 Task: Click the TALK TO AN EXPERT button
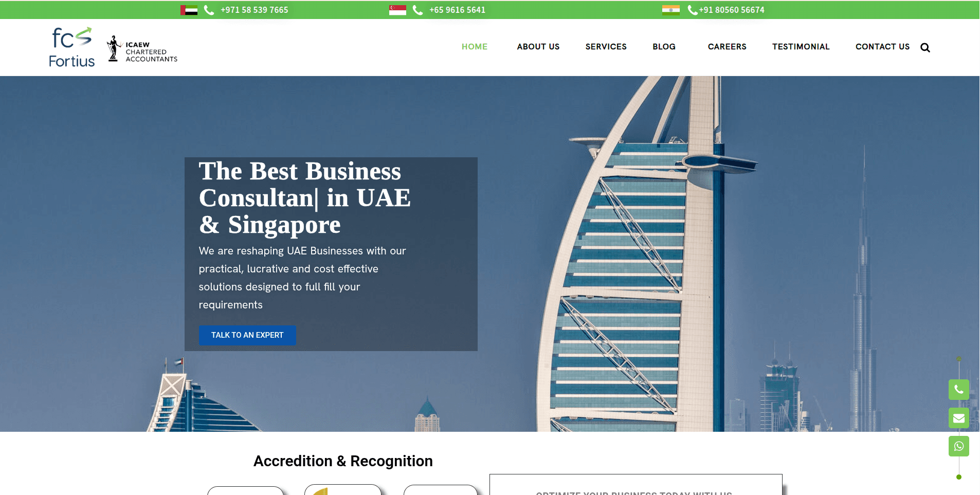(247, 335)
